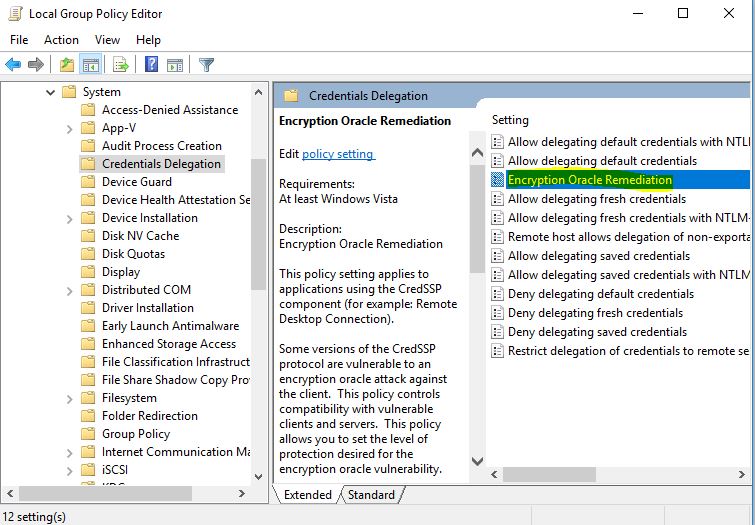The height and width of the screenshot is (525, 755).
Task: Click the tree pane scroll down arrow
Action: (259, 477)
